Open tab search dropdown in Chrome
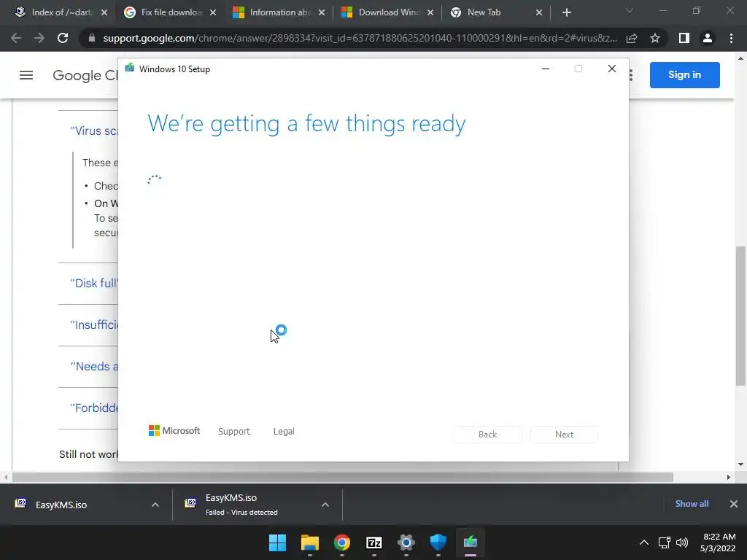 coord(630,10)
